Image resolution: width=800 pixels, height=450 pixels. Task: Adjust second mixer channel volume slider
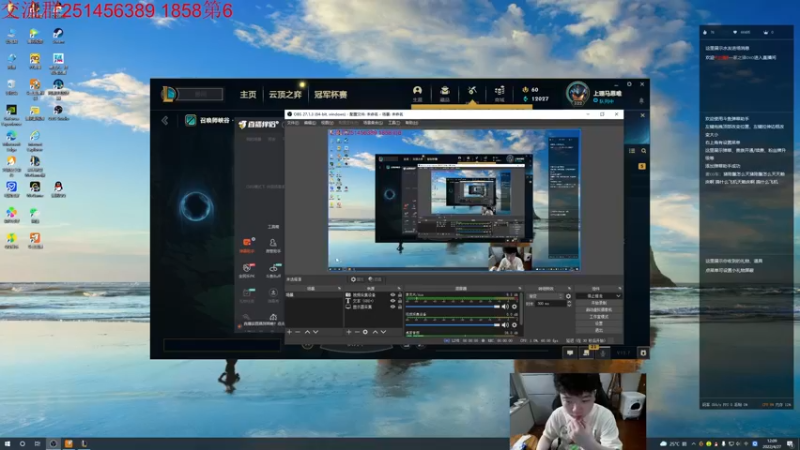[x=452, y=325]
